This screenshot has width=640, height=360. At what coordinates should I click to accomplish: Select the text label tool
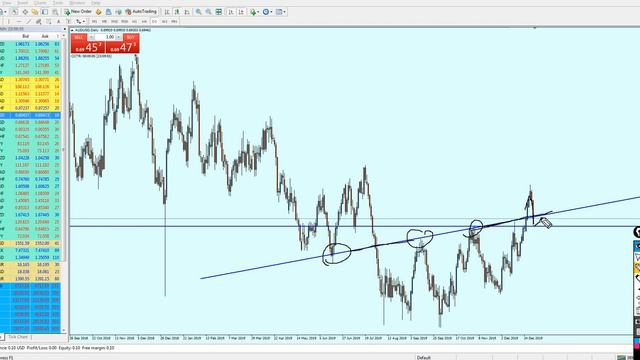pyautogui.click(x=68, y=21)
